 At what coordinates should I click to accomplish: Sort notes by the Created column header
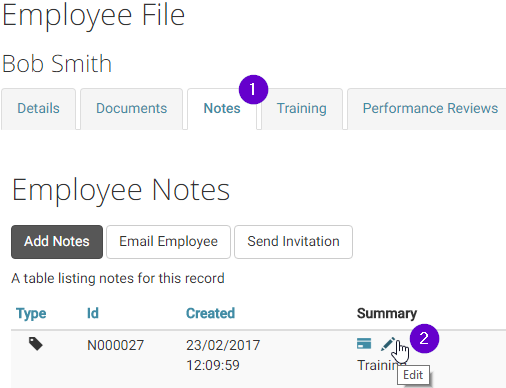210,313
